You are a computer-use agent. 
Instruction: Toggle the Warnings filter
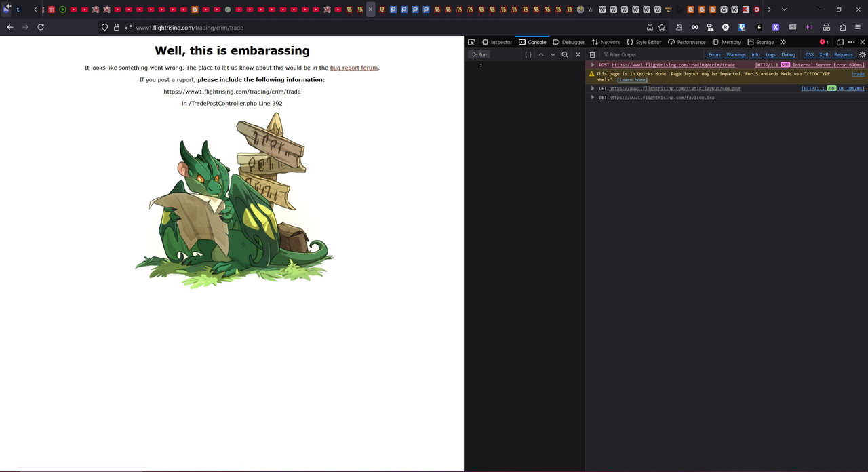tap(736, 54)
